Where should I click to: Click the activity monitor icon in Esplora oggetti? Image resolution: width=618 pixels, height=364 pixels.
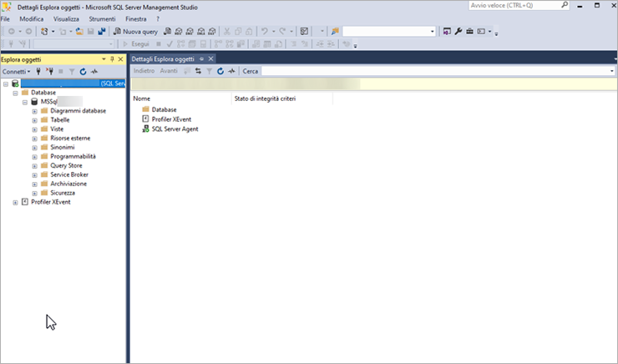click(x=94, y=71)
